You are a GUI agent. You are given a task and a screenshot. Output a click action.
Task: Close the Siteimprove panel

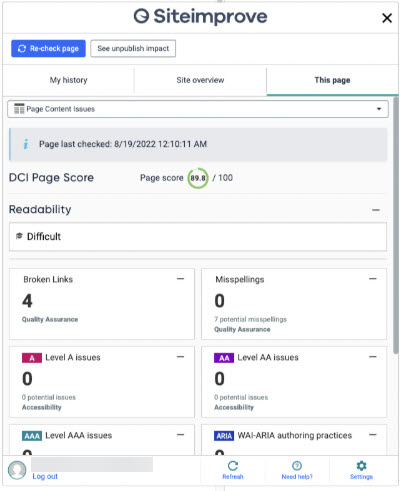[387, 18]
